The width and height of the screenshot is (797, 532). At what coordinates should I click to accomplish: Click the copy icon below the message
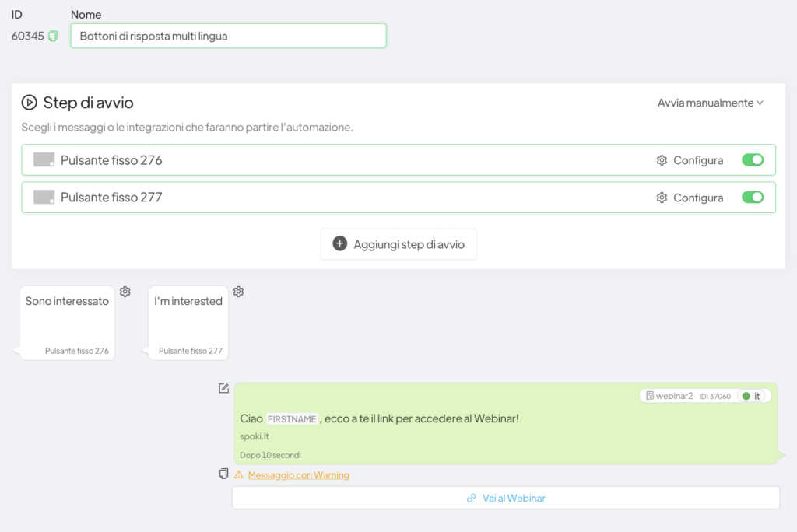click(224, 474)
